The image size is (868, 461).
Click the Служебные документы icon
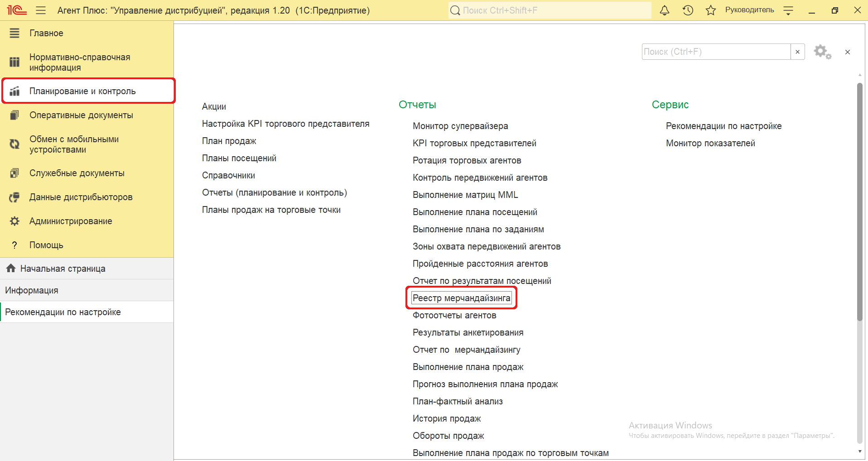pos(14,173)
